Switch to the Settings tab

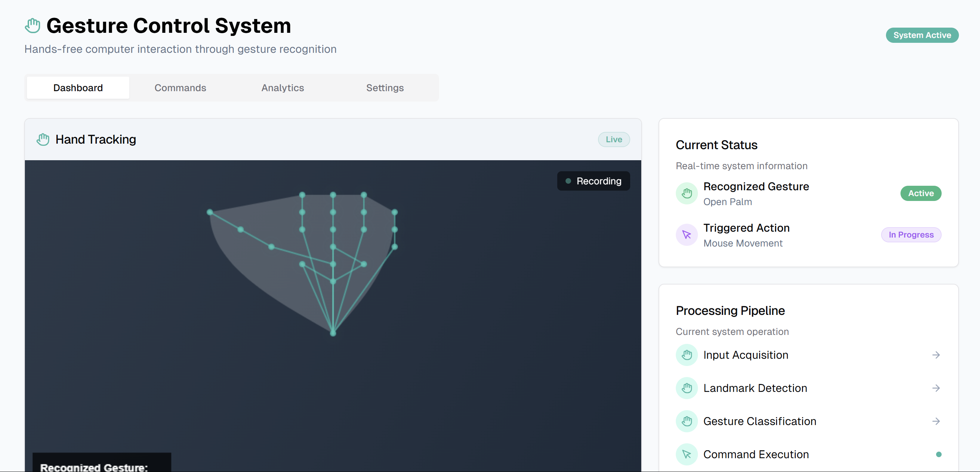click(x=385, y=87)
